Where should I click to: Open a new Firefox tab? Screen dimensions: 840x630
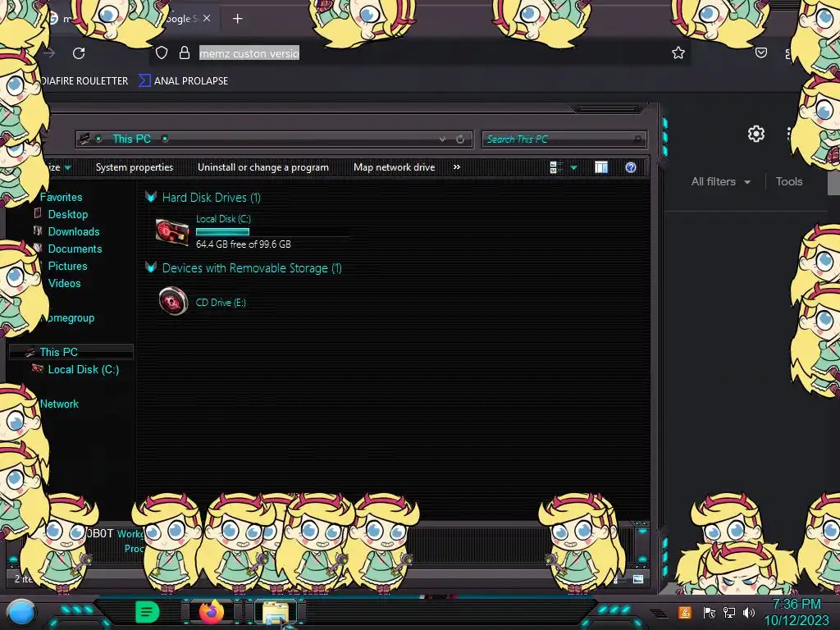[237, 19]
